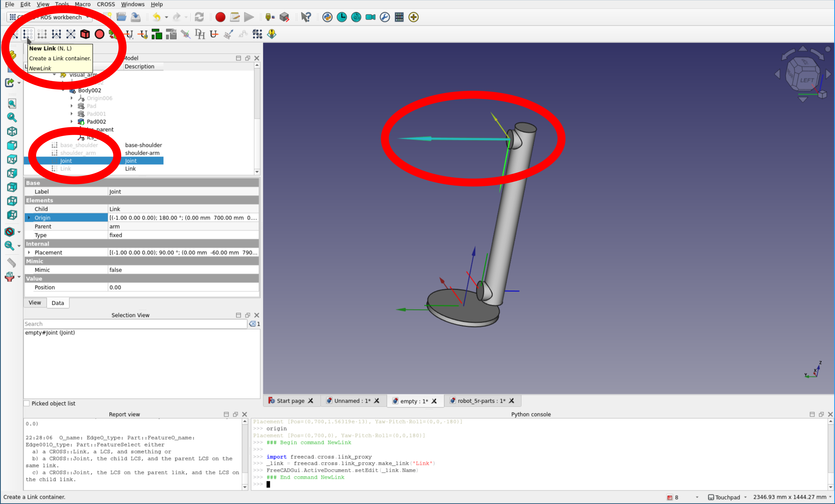The height and width of the screenshot is (504, 835).
Task: Click the draw style icon in sidebar
Action: (10, 232)
